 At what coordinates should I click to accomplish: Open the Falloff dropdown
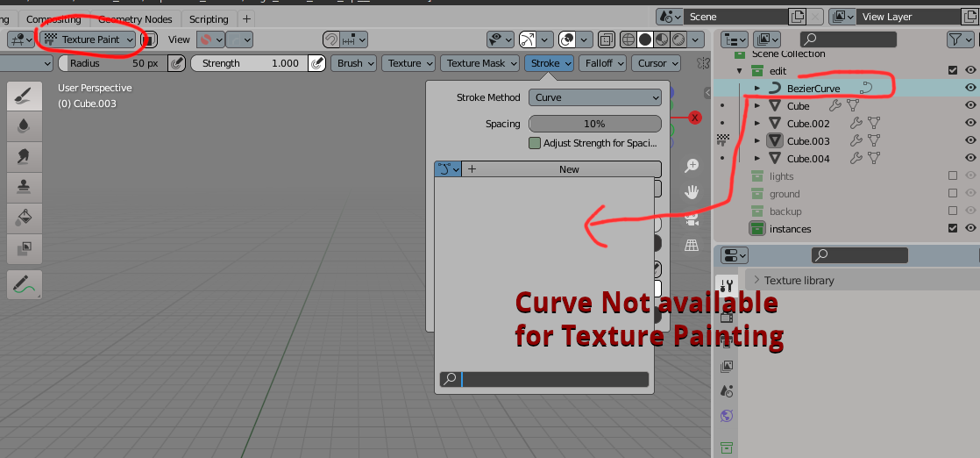pyautogui.click(x=602, y=63)
